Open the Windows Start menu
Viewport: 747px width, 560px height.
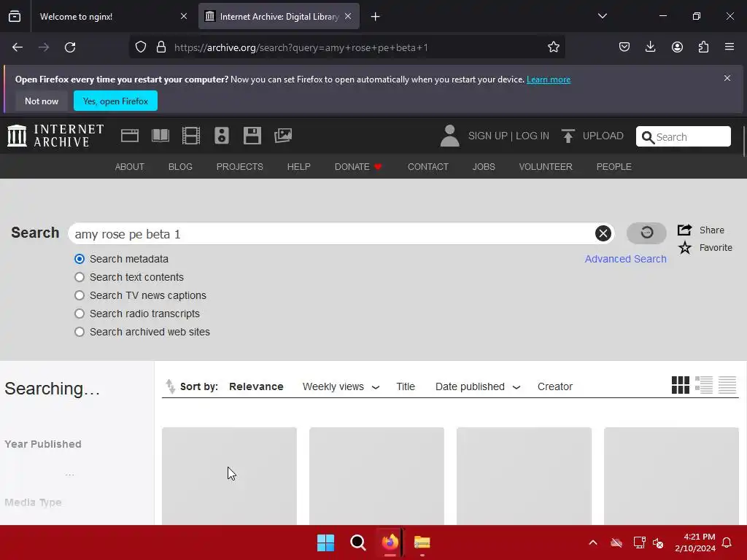(x=326, y=542)
